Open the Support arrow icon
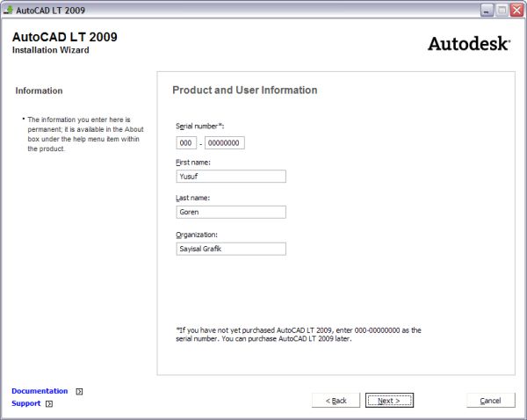This screenshot has width=527, height=420. pos(49,404)
